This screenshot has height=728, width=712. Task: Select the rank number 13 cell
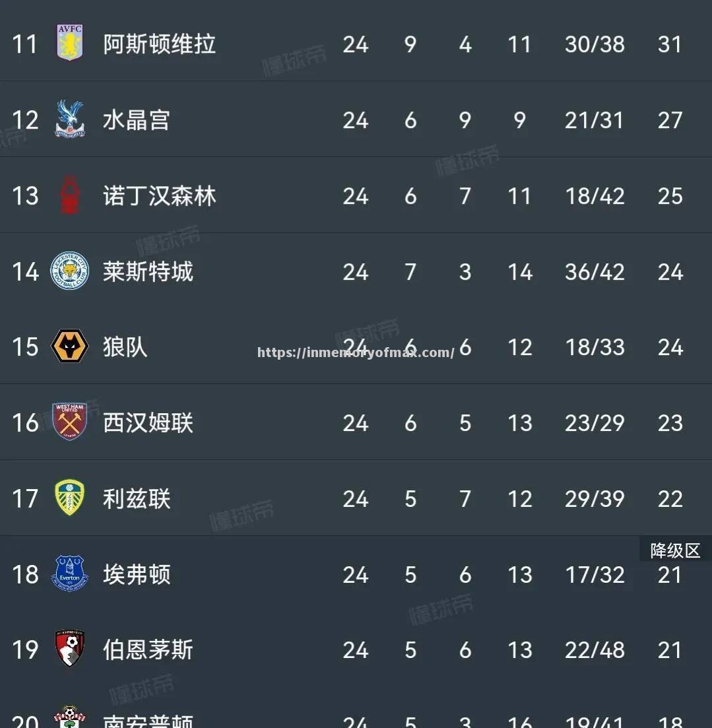26,195
